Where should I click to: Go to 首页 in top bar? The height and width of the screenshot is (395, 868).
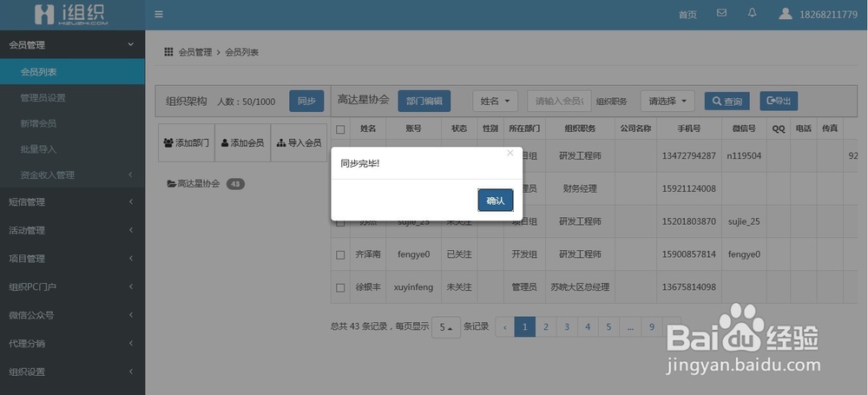(687, 15)
